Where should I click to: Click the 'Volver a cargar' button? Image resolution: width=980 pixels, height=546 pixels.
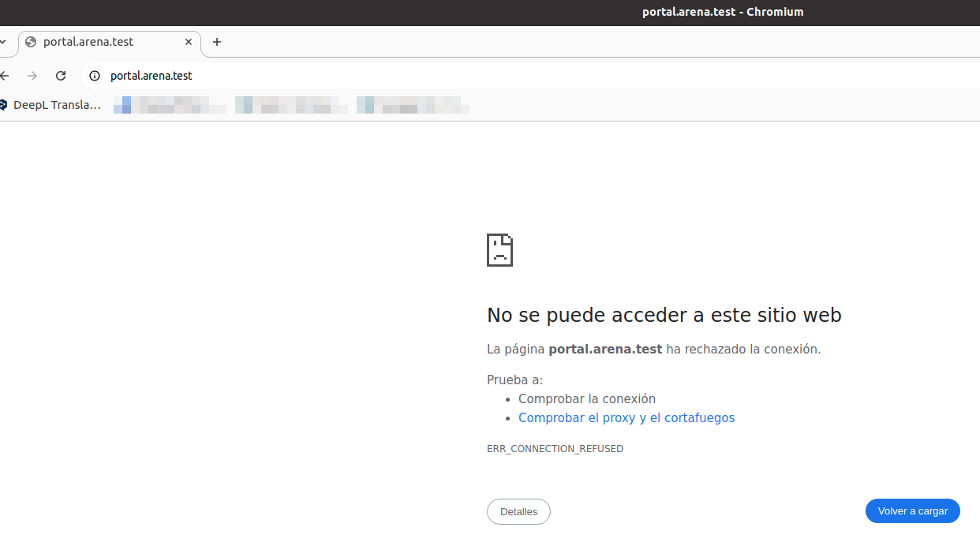pos(912,510)
